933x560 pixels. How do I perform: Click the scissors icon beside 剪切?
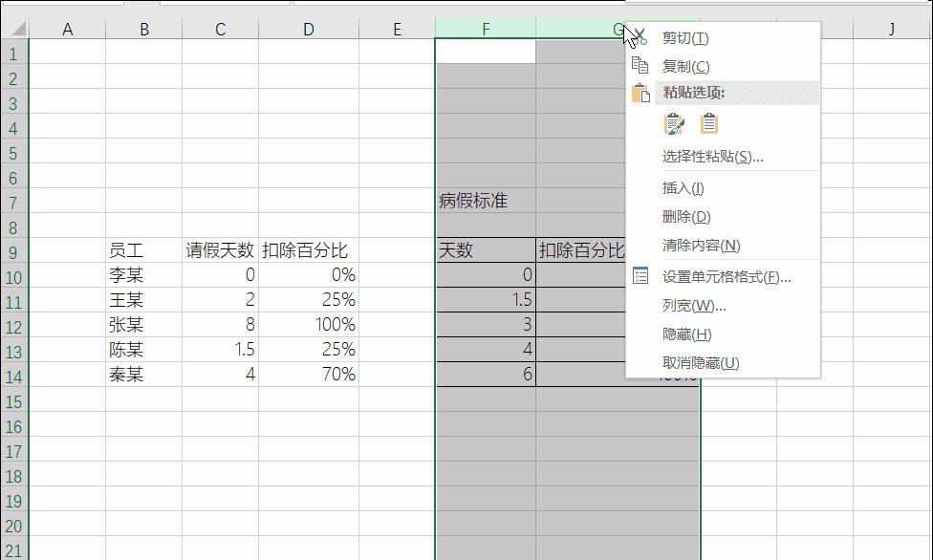click(x=639, y=38)
